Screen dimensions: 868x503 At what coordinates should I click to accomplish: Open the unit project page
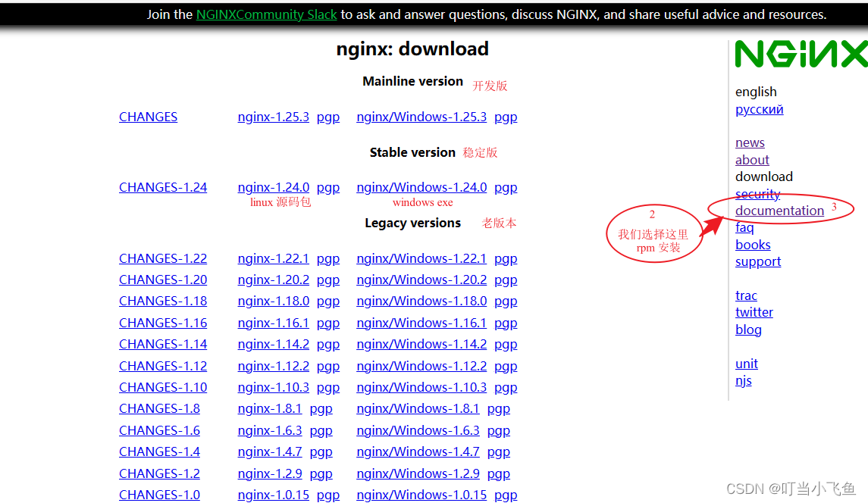[746, 364]
